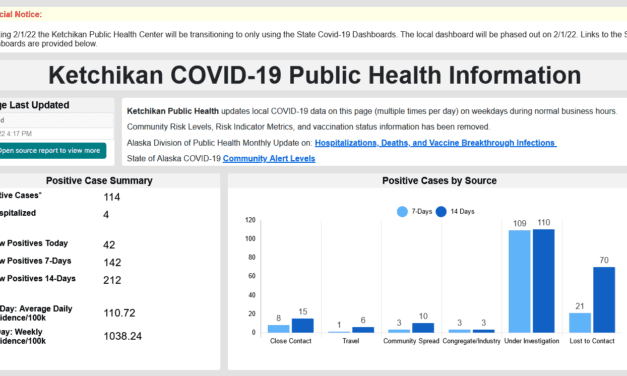Click the red 'Notice:' label

click(x=28, y=14)
